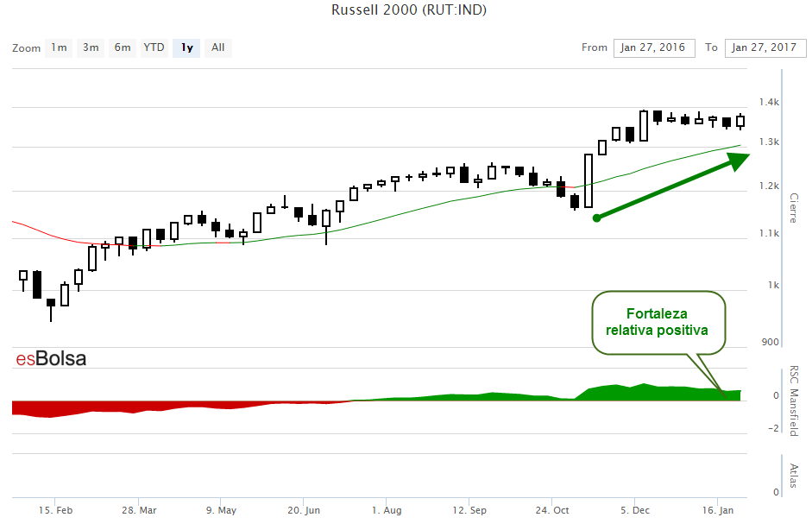Viewport: 812px width, 530px height.
Task: Click the 24. Oct axis label
Action: [x=552, y=510]
